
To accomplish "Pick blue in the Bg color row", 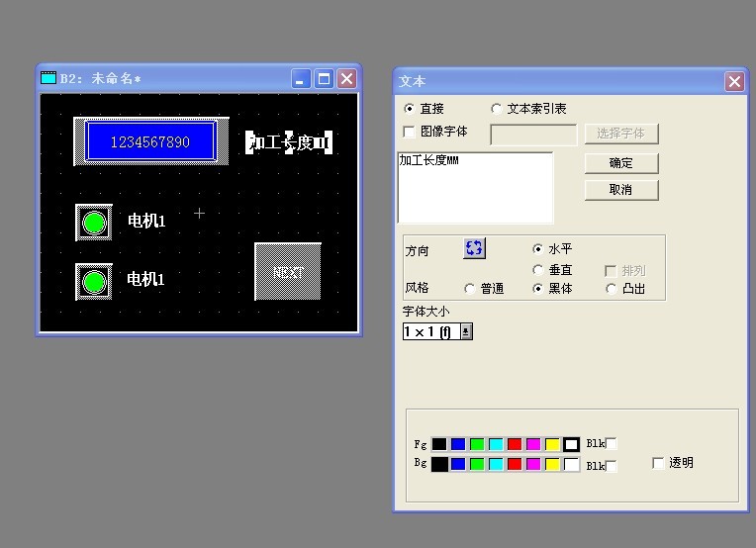I will (x=458, y=464).
